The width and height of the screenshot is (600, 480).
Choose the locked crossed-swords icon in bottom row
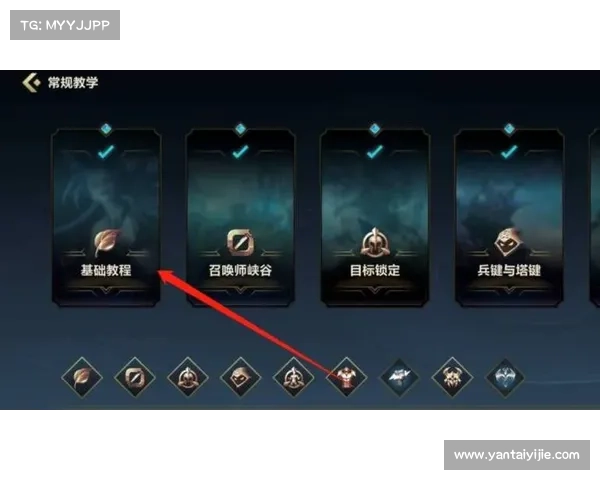click(399, 377)
